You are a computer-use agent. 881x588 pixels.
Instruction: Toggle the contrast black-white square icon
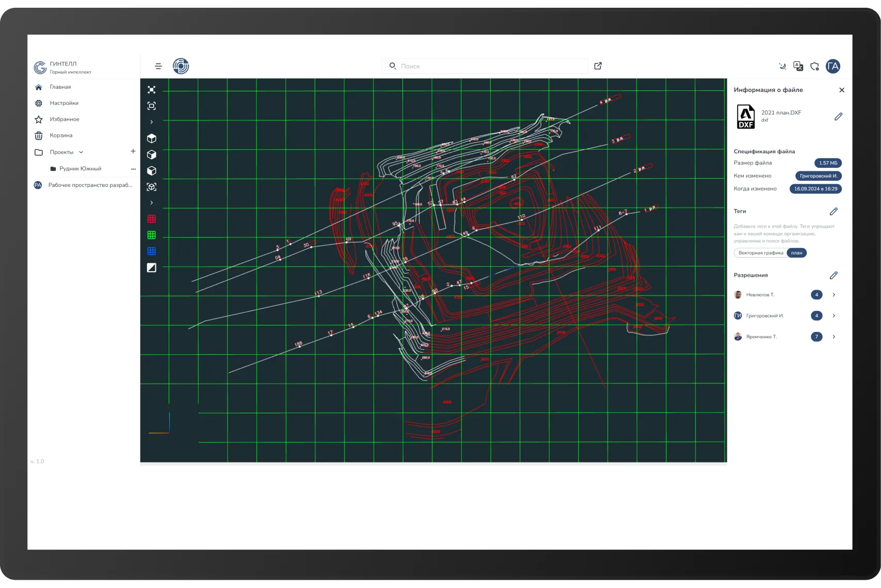[x=151, y=267]
